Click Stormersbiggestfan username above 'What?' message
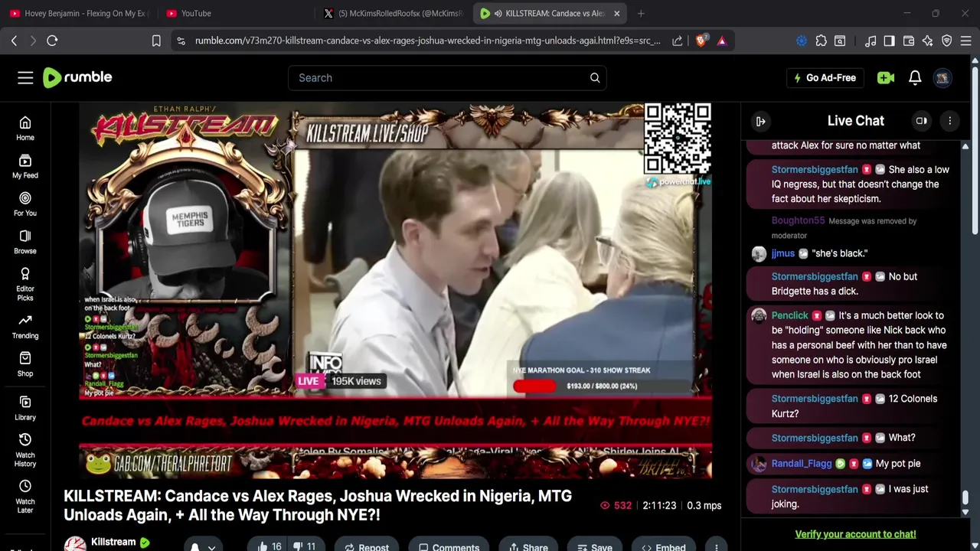This screenshot has height=551, width=980. click(815, 438)
